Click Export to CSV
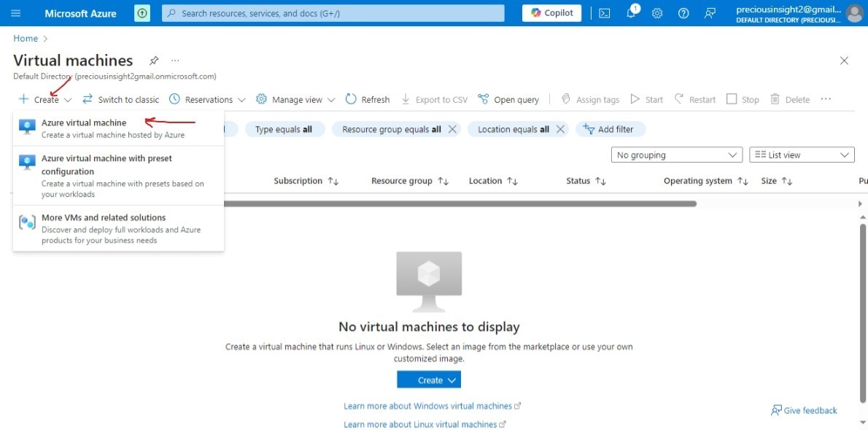Image resolution: width=868 pixels, height=430 pixels. (434, 100)
